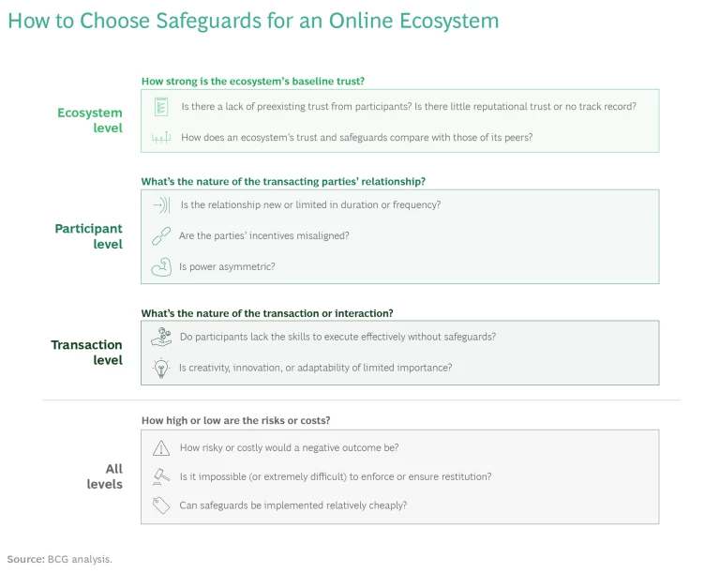
Task: Select the Ecosystem level label
Action: [90, 120]
